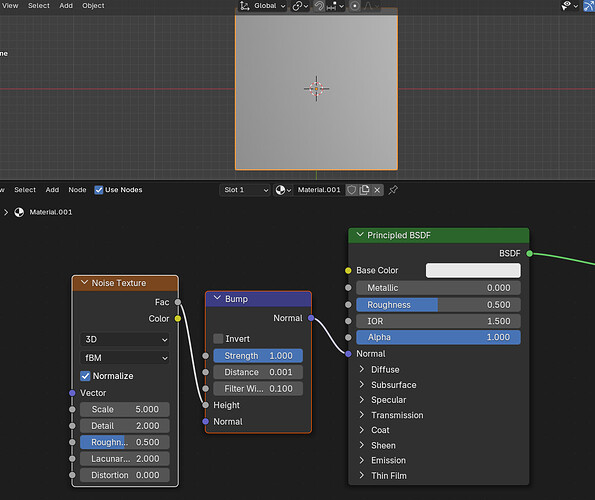The image size is (595, 500).
Task: Click the Lacunarity 2.000 field
Action: 124,459
